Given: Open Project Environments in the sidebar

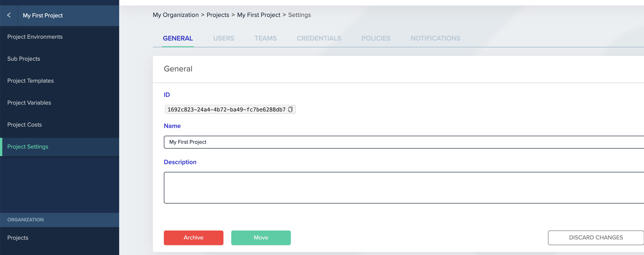Looking at the screenshot, I should 35,37.
